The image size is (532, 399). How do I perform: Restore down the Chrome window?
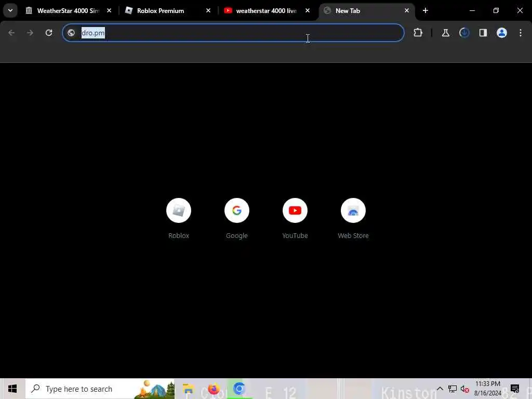tap(496, 10)
